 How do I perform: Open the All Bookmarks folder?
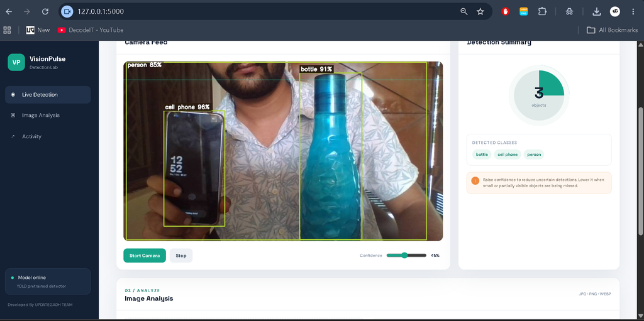pos(612,30)
